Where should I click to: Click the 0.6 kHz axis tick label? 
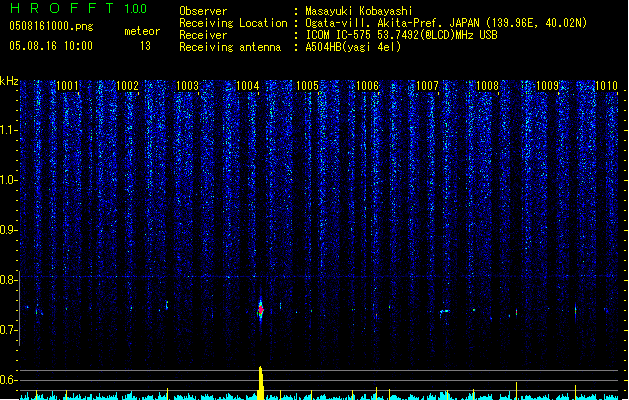[9, 380]
